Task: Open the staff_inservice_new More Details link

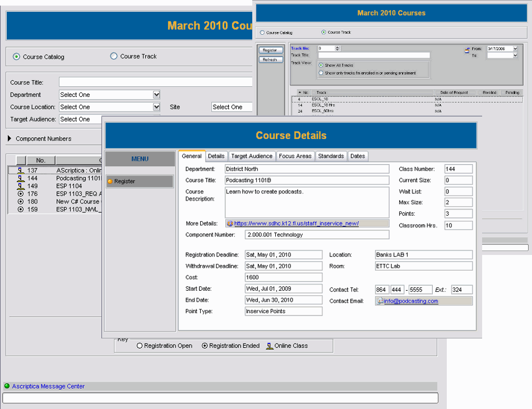Action: [x=296, y=224]
